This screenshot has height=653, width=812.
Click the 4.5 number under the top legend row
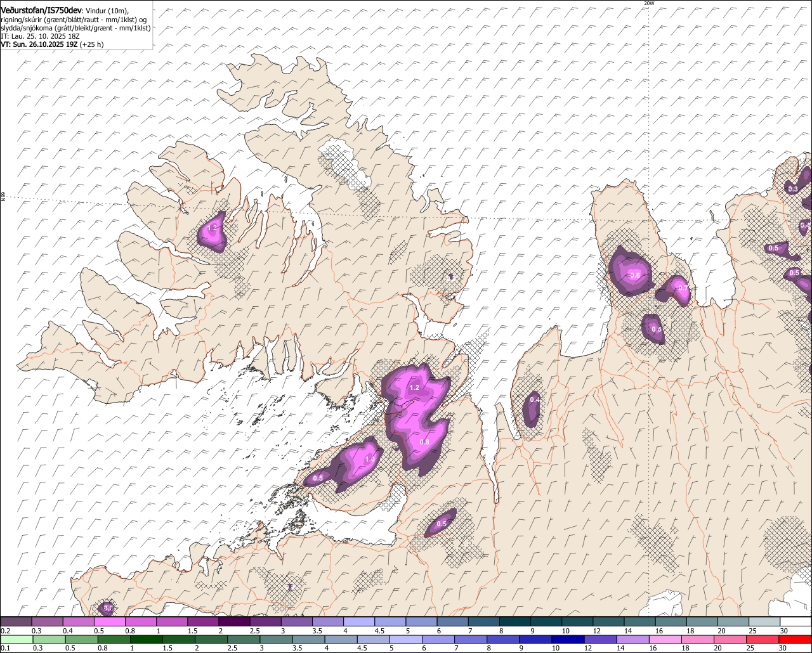[x=380, y=631]
